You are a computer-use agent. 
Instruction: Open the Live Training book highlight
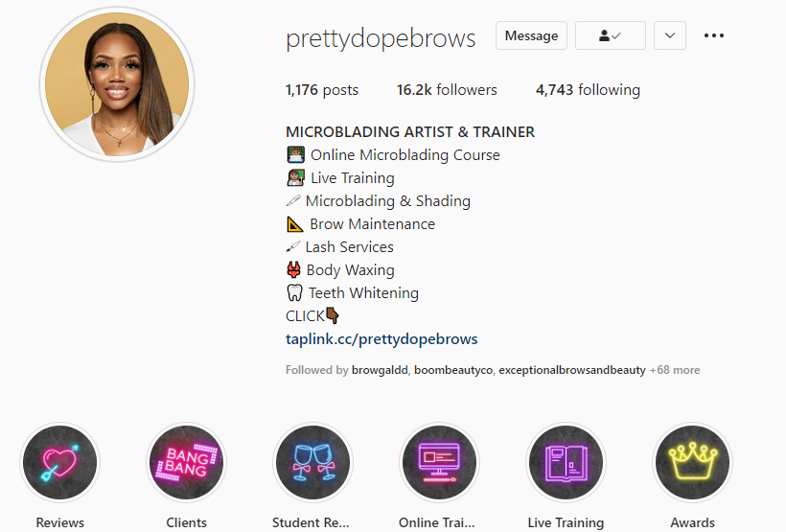click(566, 462)
